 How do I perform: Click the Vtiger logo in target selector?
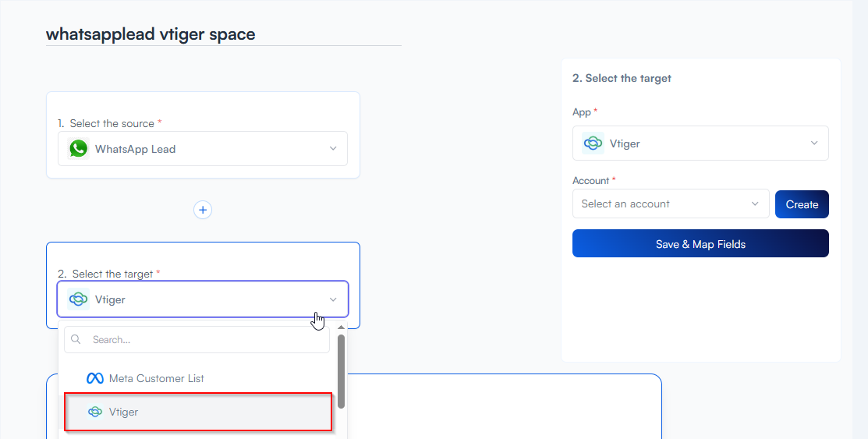[x=79, y=299]
